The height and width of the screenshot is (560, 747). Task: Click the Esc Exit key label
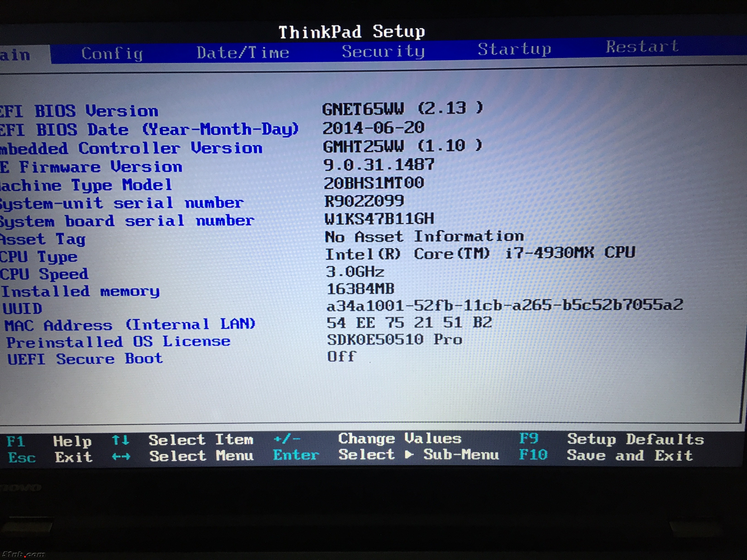tap(22, 458)
